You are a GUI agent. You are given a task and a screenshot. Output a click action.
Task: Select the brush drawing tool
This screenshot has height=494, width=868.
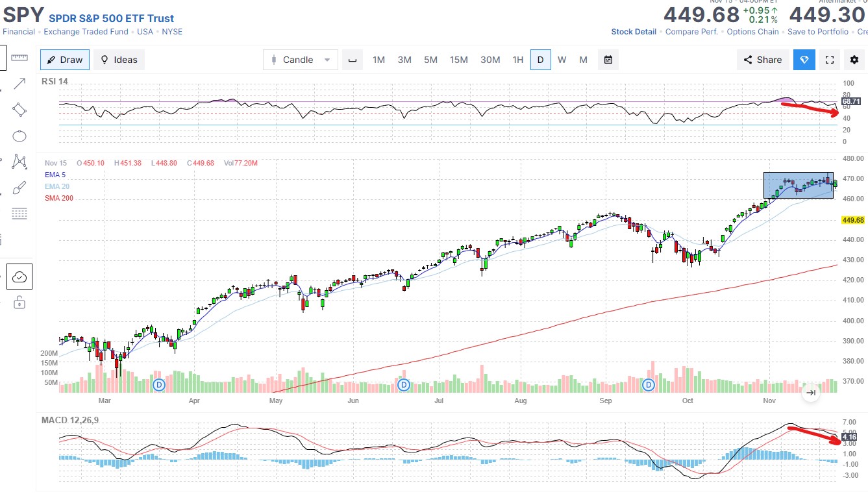pyautogui.click(x=19, y=188)
